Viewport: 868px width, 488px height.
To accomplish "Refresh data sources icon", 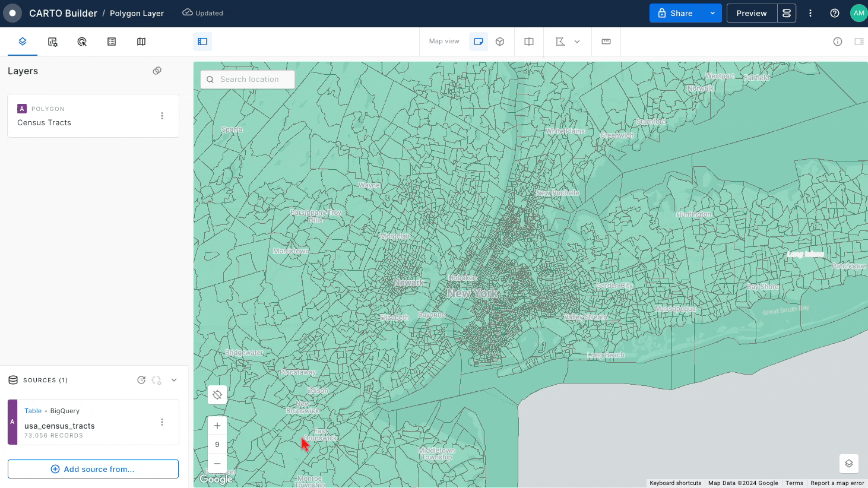I will tap(141, 380).
